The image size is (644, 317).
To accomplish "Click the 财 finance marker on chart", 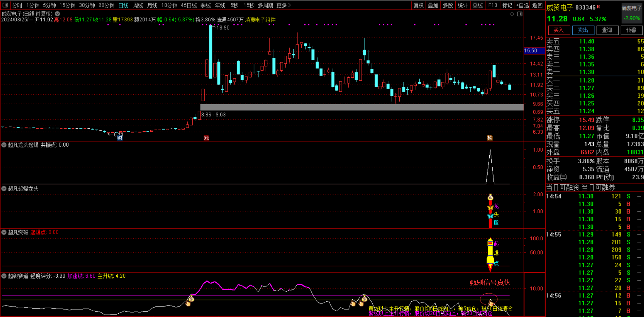I will (120, 138).
